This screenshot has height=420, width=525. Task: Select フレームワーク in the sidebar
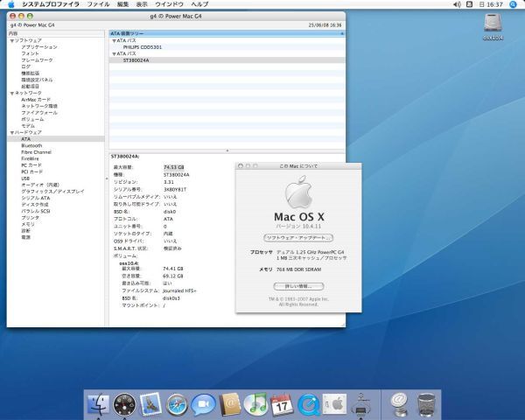[x=37, y=60]
